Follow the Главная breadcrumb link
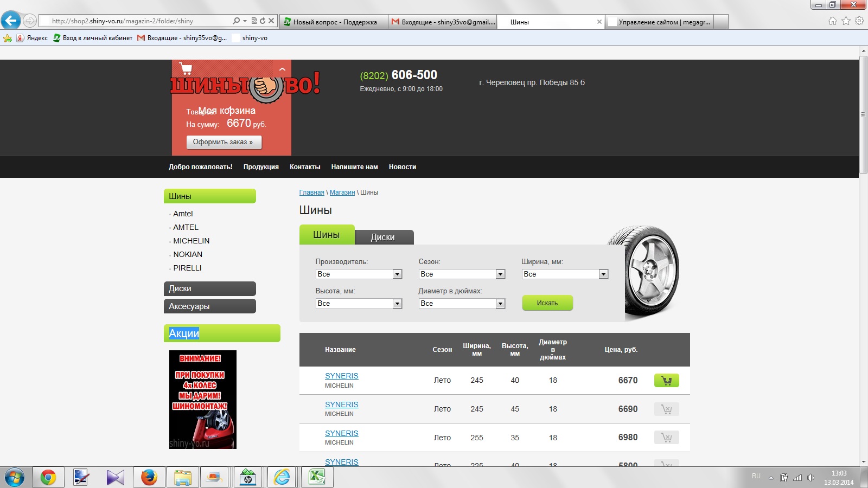 (311, 192)
